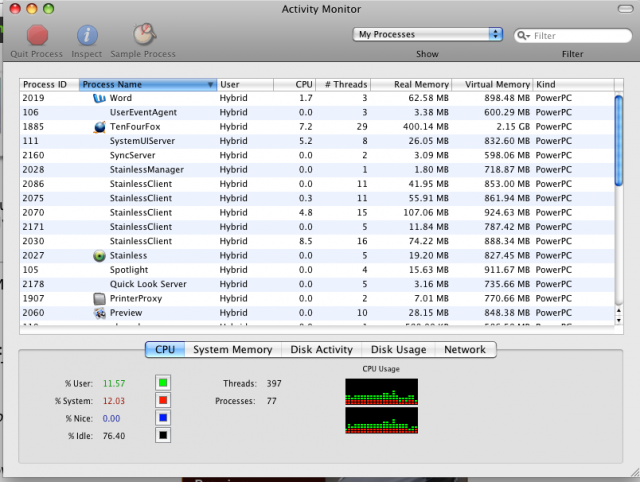640x482 pixels.
Task: Open the Inspect info icon
Action: pyautogui.click(x=87, y=35)
